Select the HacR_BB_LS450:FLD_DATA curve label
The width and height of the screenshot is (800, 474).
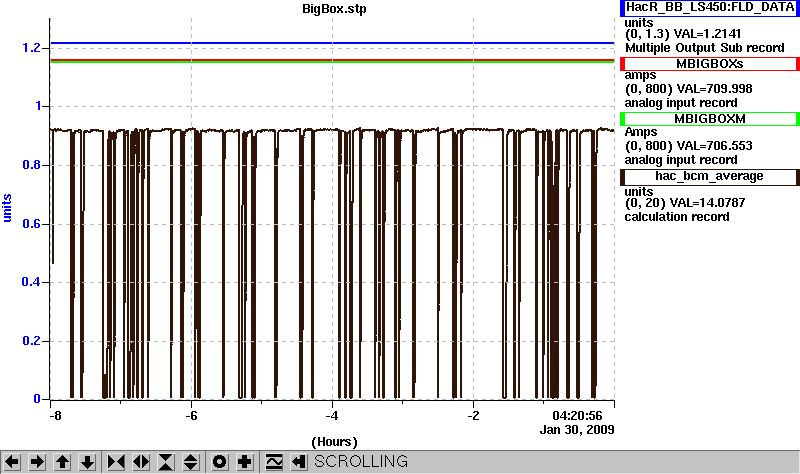710,7
